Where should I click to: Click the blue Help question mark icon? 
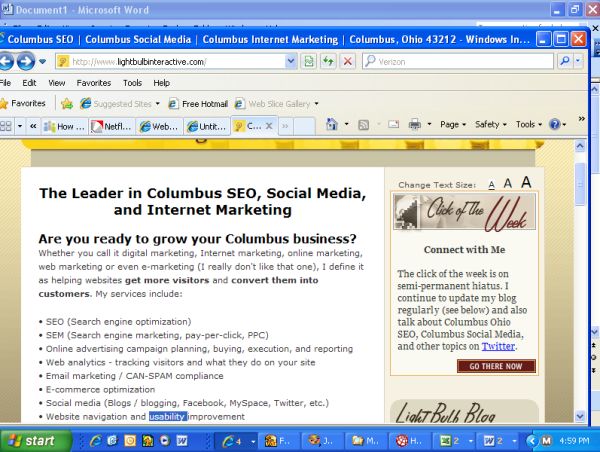(x=554, y=124)
